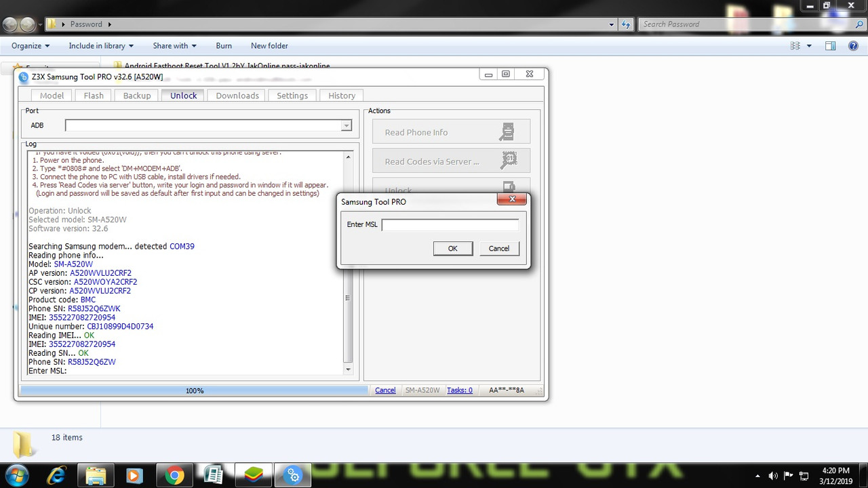Focus the Enter MSL input field
The width and height of the screenshot is (868, 488).
coord(450,225)
